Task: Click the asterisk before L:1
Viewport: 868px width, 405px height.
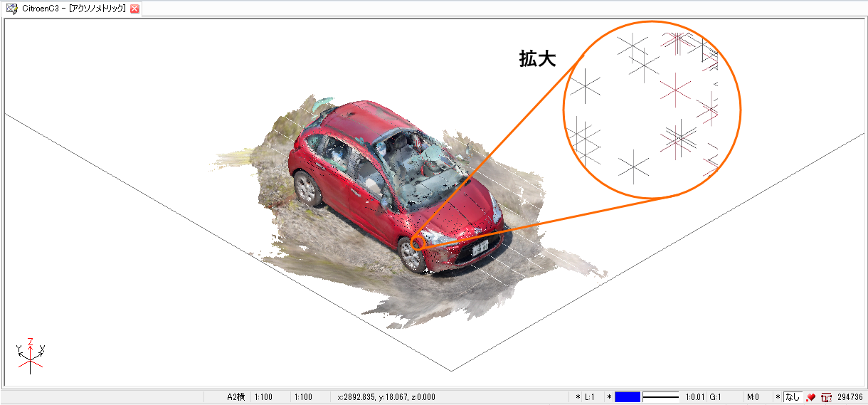Action: tap(578, 397)
